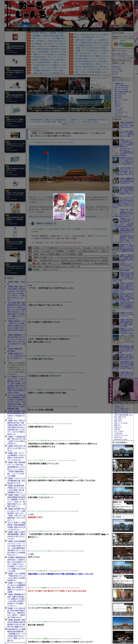Open まとめサイト速報+ nav item
Viewport: 138px width, 644px height.
pyautogui.click(x=98, y=30)
